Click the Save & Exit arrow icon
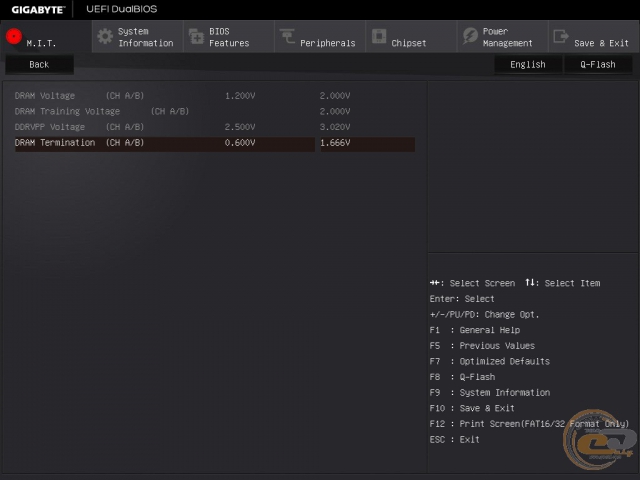The height and width of the screenshot is (480, 640). tap(560, 37)
